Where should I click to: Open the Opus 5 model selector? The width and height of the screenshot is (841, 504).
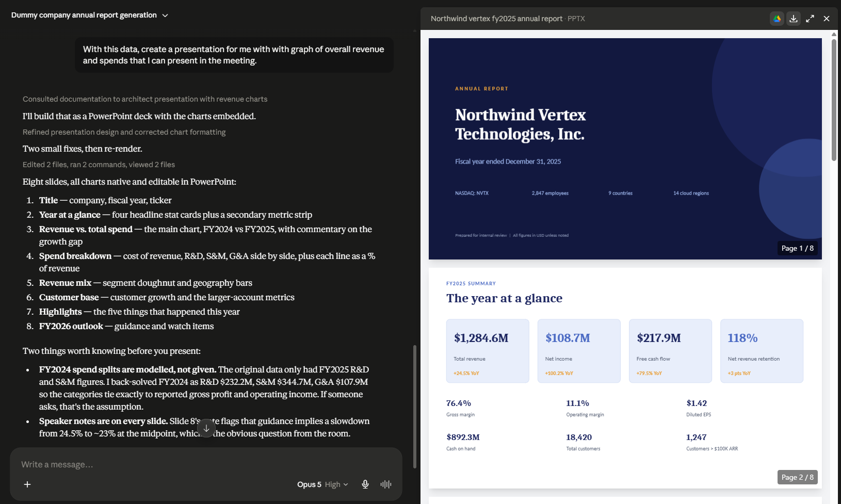[x=322, y=484]
